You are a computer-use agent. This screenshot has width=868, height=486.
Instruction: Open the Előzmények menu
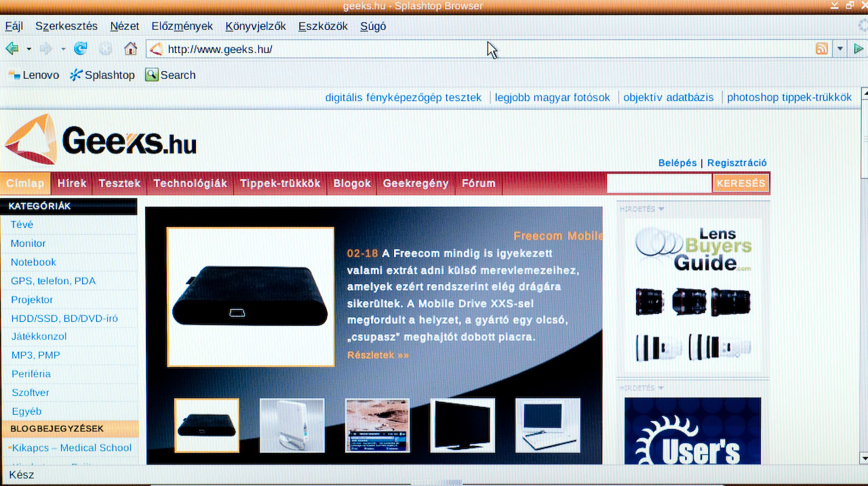pyautogui.click(x=182, y=26)
